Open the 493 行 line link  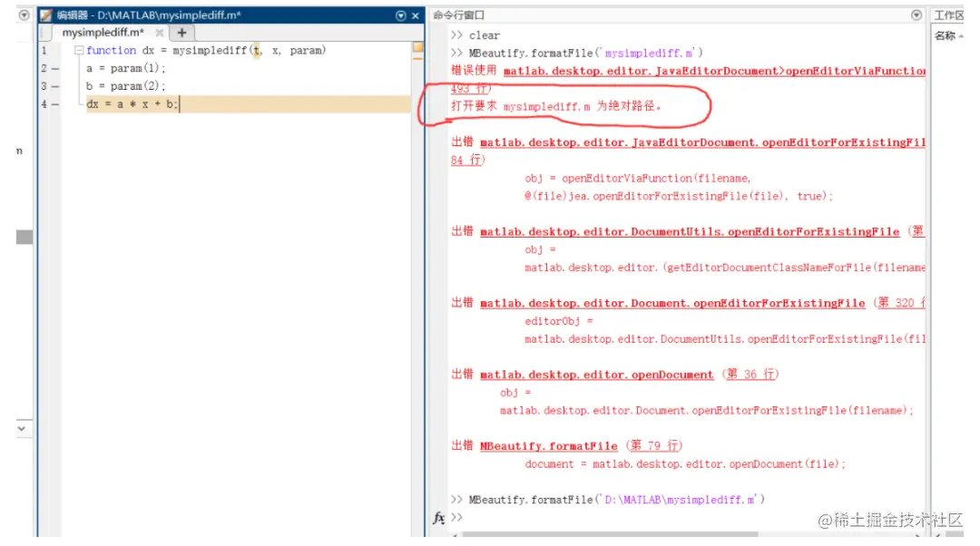[471, 89]
